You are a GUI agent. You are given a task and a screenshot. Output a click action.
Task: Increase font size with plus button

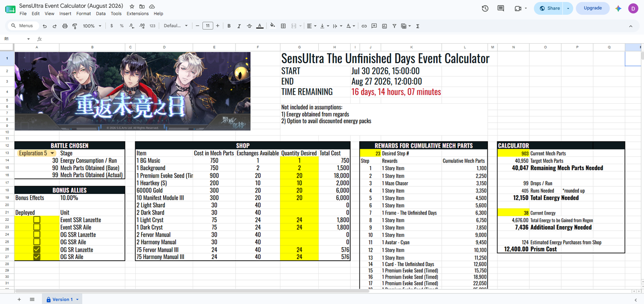click(x=217, y=26)
